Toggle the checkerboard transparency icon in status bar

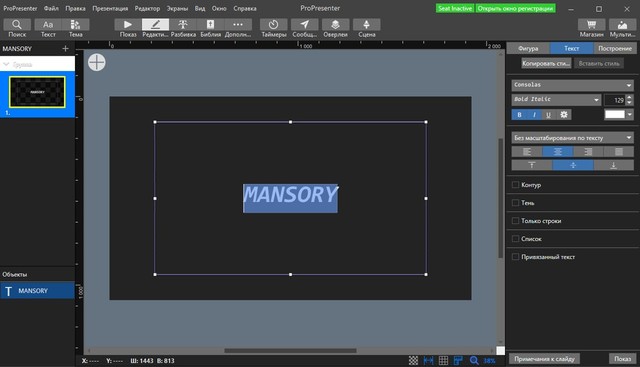[x=413, y=360]
